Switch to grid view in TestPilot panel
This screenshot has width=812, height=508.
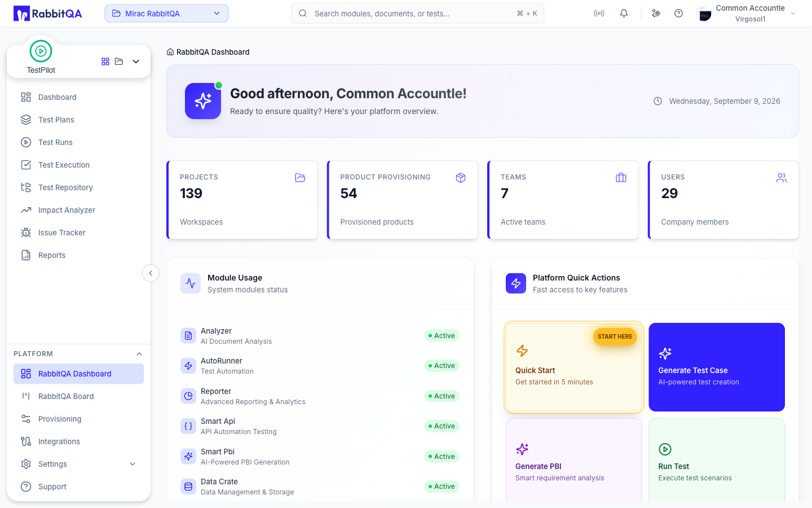coord(105,62)
